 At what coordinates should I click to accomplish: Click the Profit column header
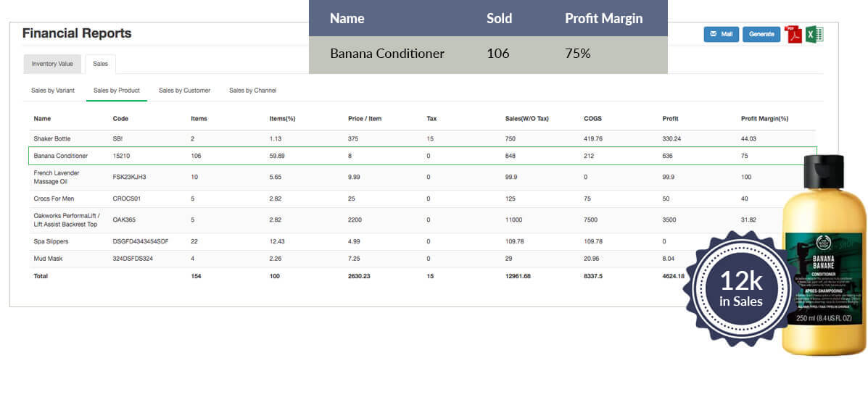(x=670, y=118)
